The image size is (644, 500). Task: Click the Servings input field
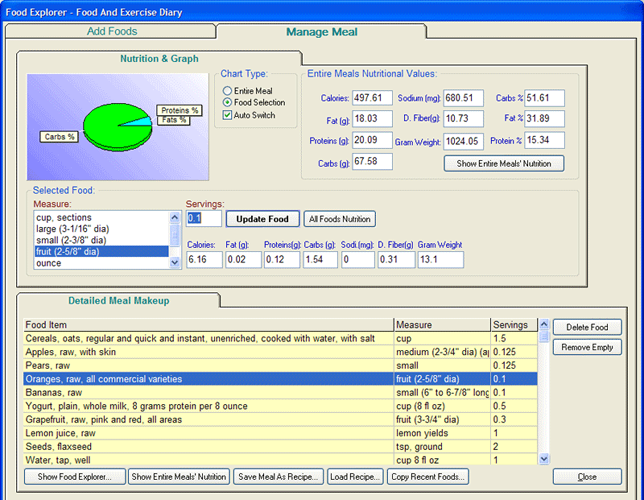[203, 218]
